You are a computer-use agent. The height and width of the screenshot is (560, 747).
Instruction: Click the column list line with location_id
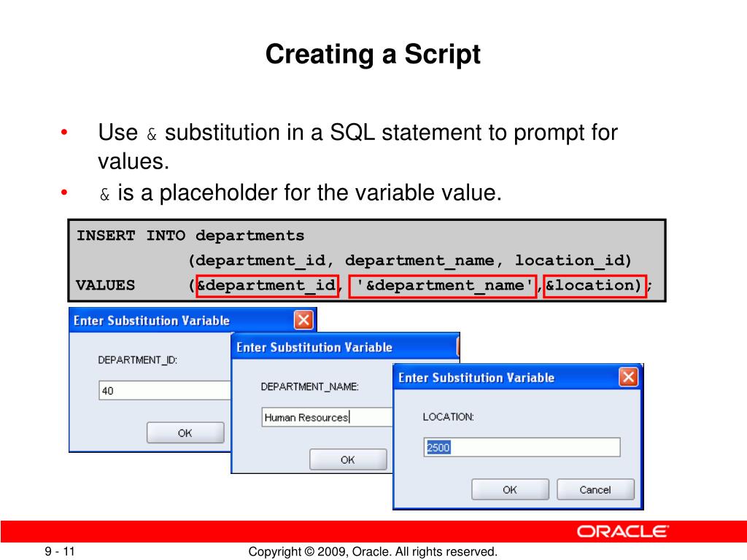point(410,260)
